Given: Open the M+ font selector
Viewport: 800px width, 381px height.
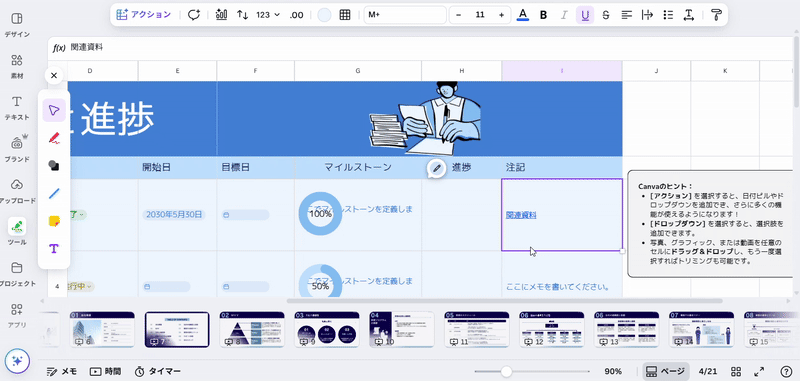Looking at the screenshot, I should tap(405, 15).
